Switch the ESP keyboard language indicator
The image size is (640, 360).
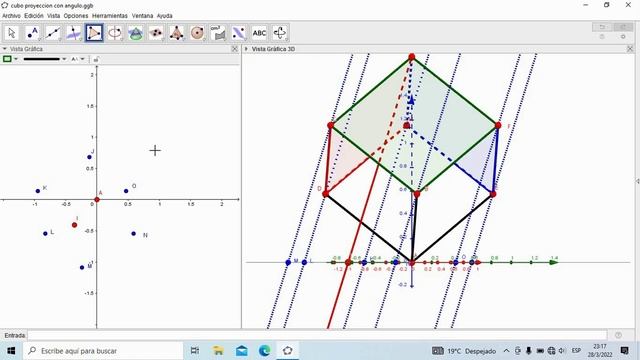(x=576, y=351)
